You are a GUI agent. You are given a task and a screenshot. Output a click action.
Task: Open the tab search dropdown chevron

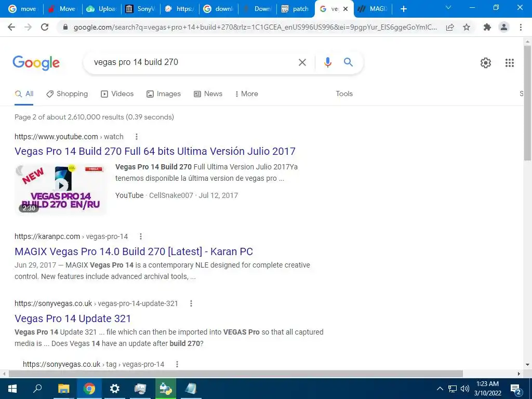[x=448, y=7]
